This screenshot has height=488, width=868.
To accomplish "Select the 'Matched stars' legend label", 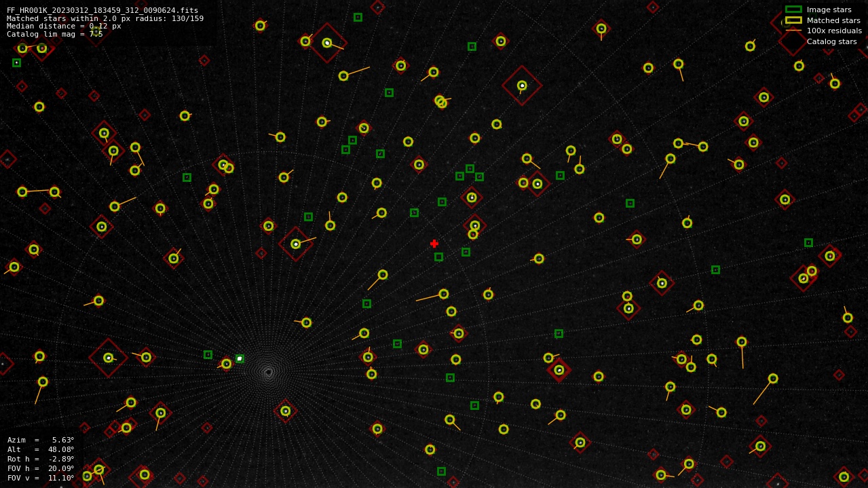I will point(833,20).
